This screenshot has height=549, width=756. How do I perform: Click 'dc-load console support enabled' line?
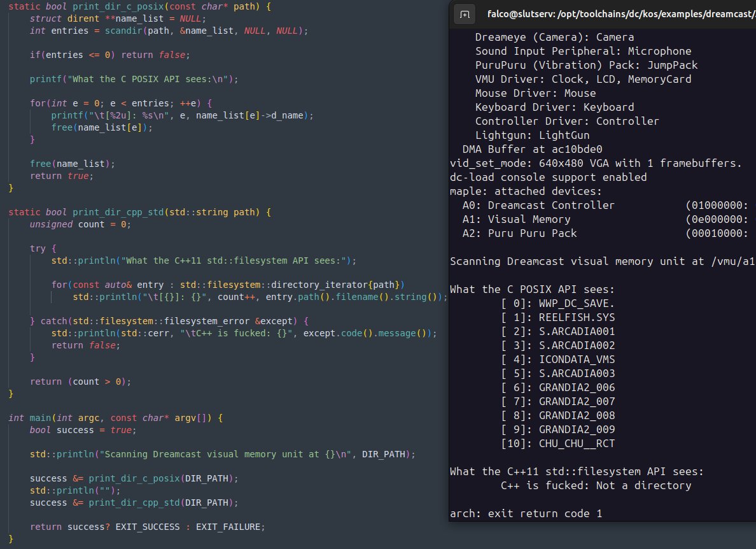coord(548,177)
